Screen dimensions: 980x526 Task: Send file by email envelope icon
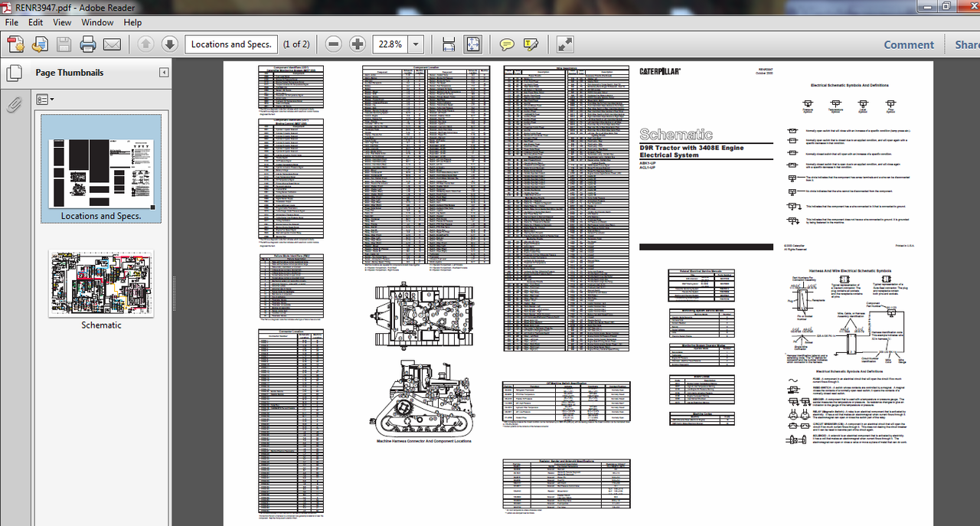click(x=112, y=44)
